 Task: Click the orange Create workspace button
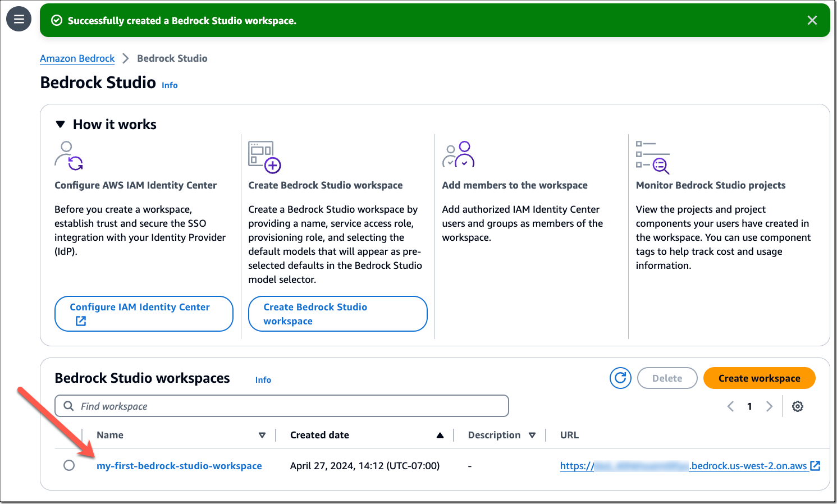pos(759,378)
